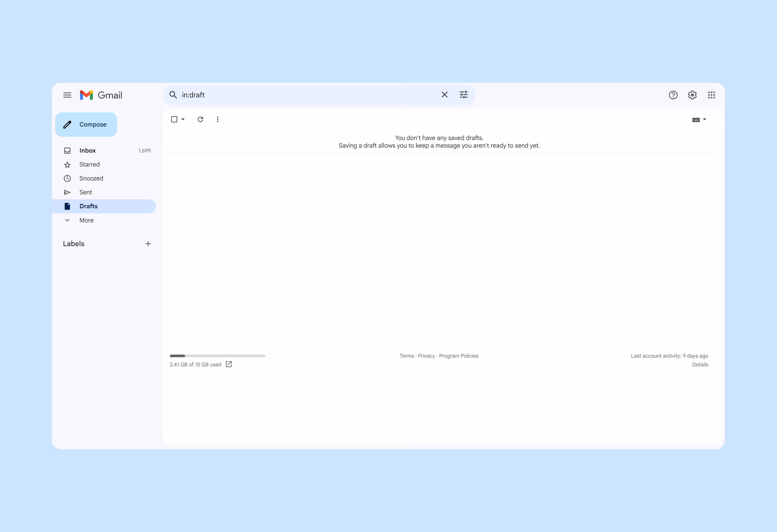Click the Gmail logo

pyautogui.click(x=101, y=95)
